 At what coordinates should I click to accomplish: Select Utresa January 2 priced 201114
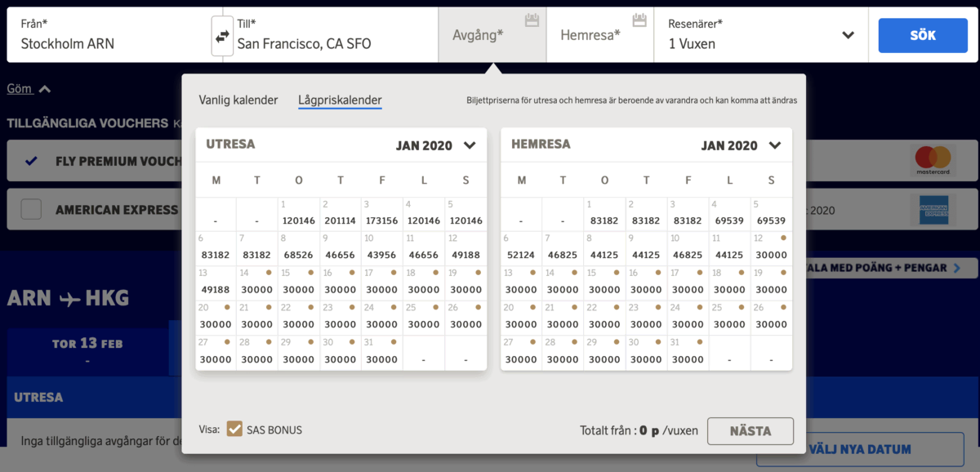(341, 214)
